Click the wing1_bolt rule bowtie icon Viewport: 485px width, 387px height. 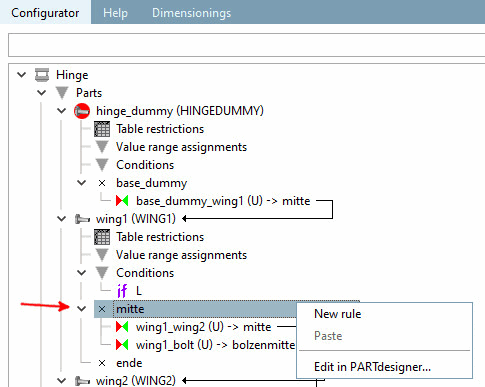point(122,345)
